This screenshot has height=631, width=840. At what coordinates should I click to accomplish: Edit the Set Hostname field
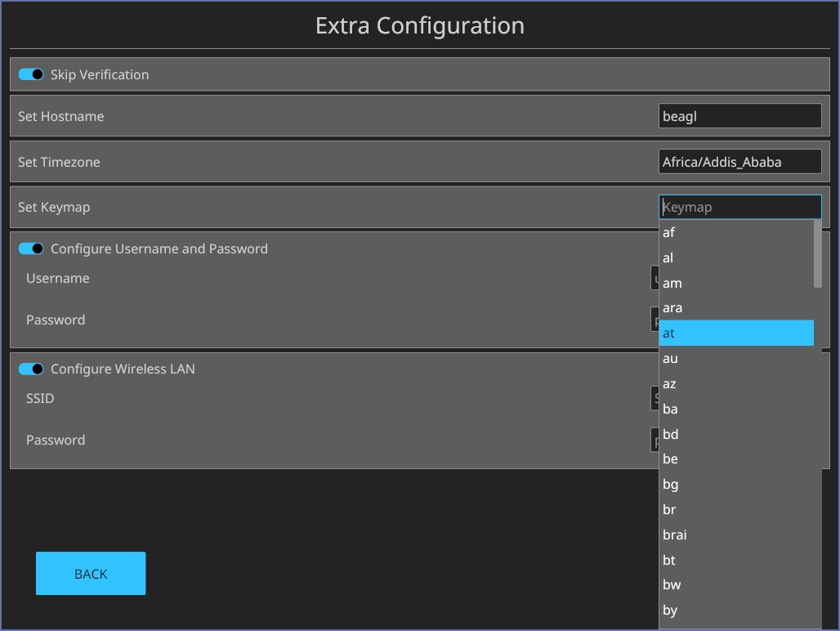coord(739,116)
